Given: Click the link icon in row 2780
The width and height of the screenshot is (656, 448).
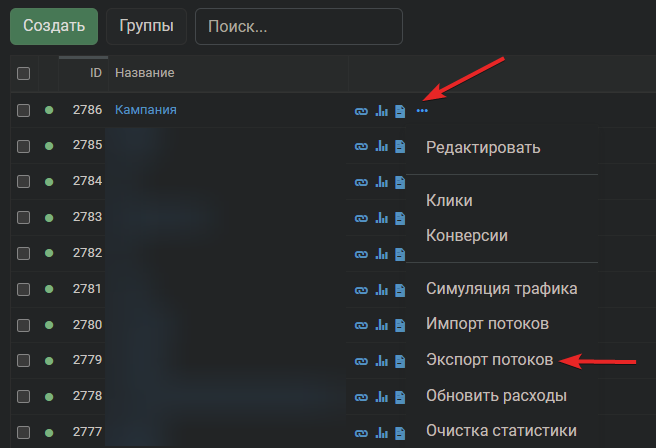Looking at the screenshot, I should (x=361, y=326).
